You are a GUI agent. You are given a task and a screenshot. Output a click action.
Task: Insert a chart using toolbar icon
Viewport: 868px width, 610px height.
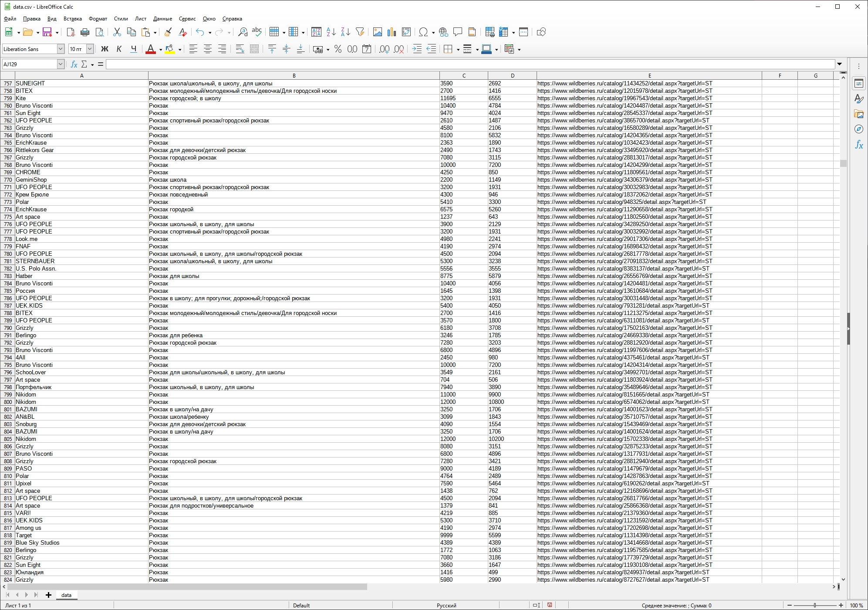(x=392, y=32)
